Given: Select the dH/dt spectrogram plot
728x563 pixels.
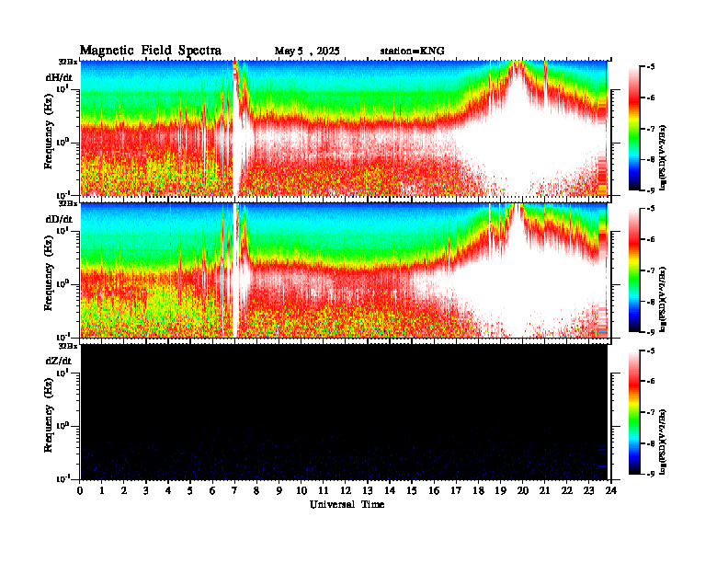Looking at the screenshot, I should pos(344,128).
